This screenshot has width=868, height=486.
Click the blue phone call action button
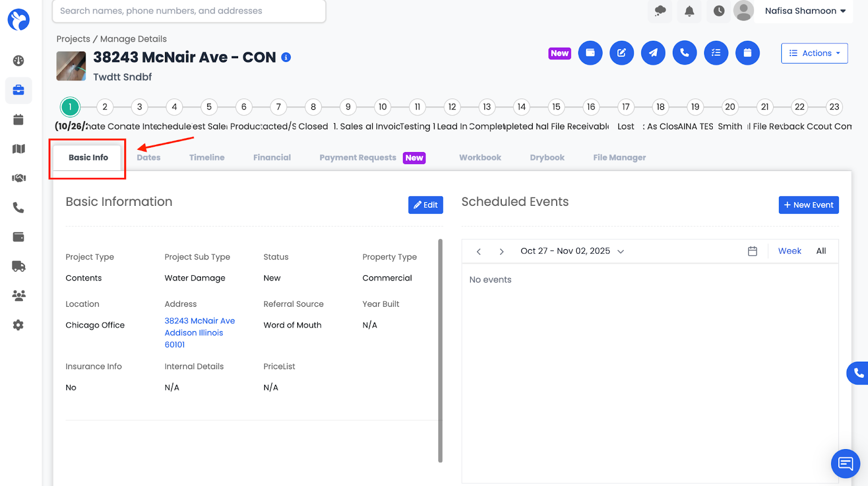[x=684, y=53]
